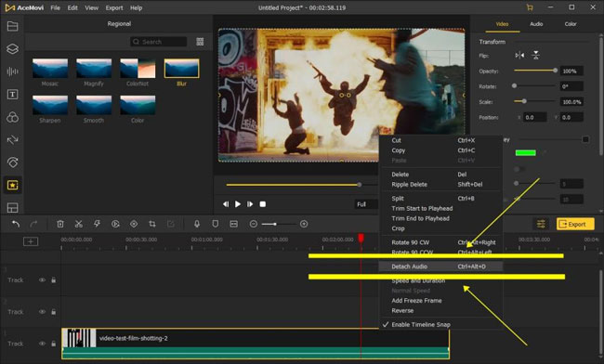
Task: Click the Opacity slider handle
Action: tap(555, 71)
